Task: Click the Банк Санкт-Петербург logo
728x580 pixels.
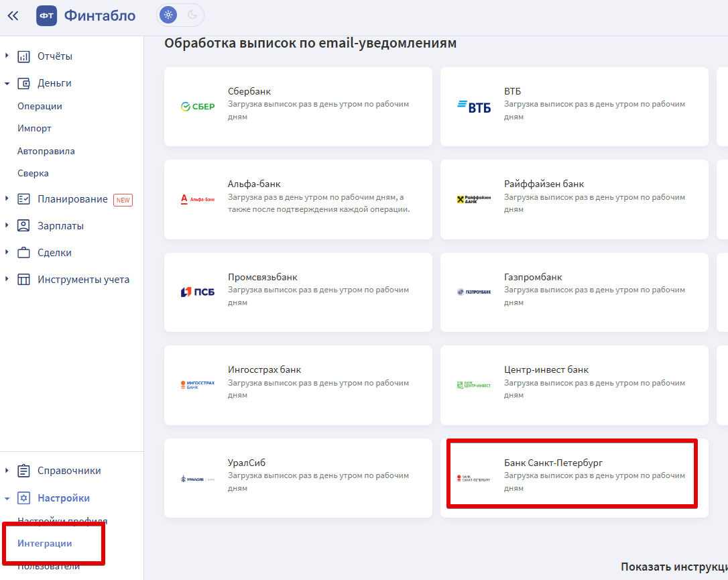Action: pos(474,478)
